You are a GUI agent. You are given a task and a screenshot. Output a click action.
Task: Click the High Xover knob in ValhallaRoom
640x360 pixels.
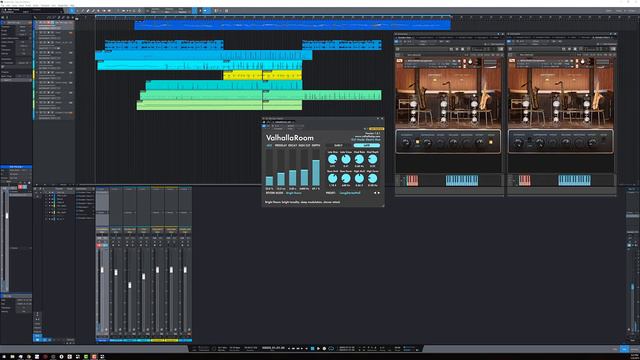[373, 178]
